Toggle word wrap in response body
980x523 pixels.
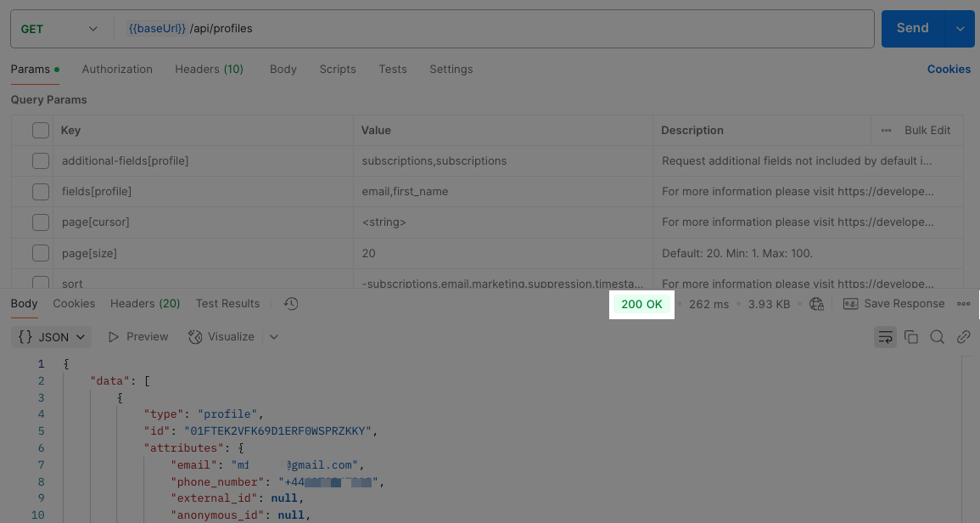pos(885,336)
